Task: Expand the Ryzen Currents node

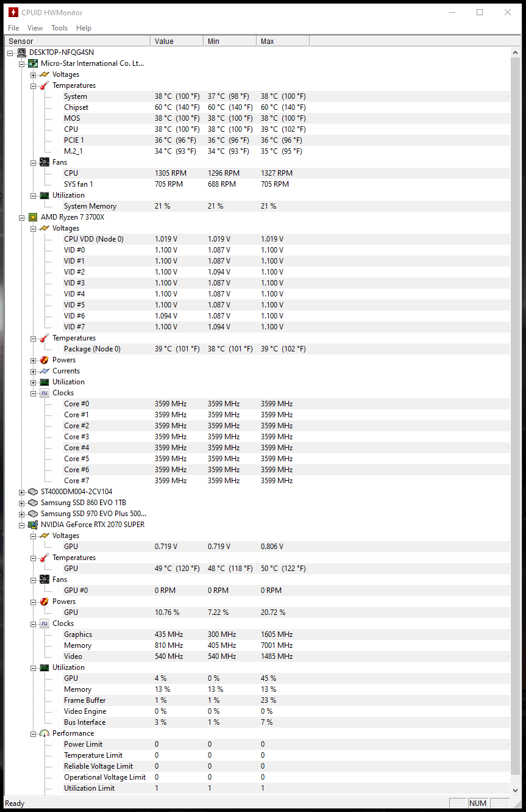Action: [x=34, y=371]
